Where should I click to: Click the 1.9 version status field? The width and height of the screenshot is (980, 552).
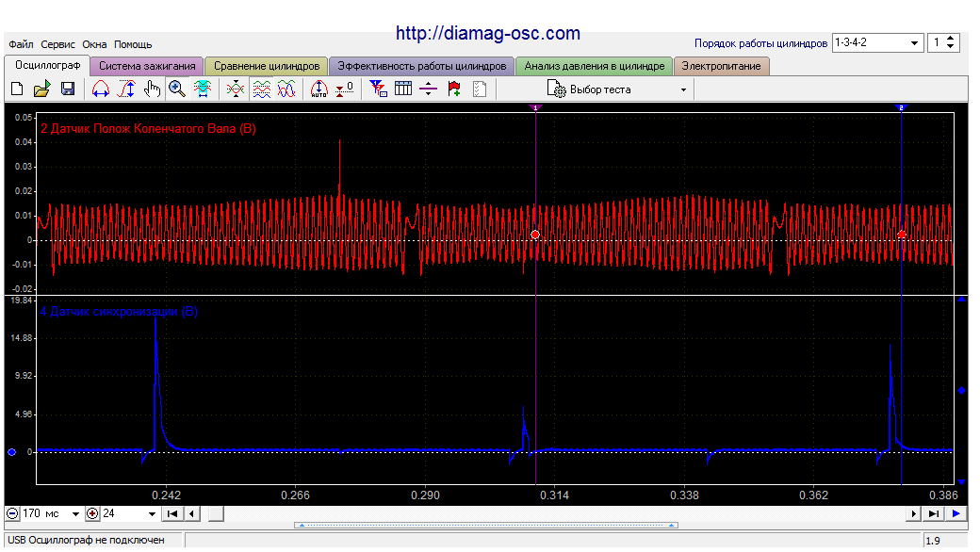(x=944, y=541)
